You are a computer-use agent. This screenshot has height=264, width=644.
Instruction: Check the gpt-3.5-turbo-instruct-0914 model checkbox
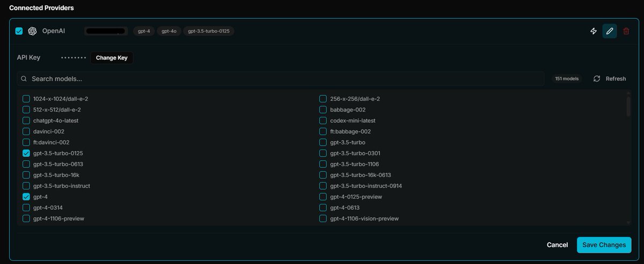point(323,186)
